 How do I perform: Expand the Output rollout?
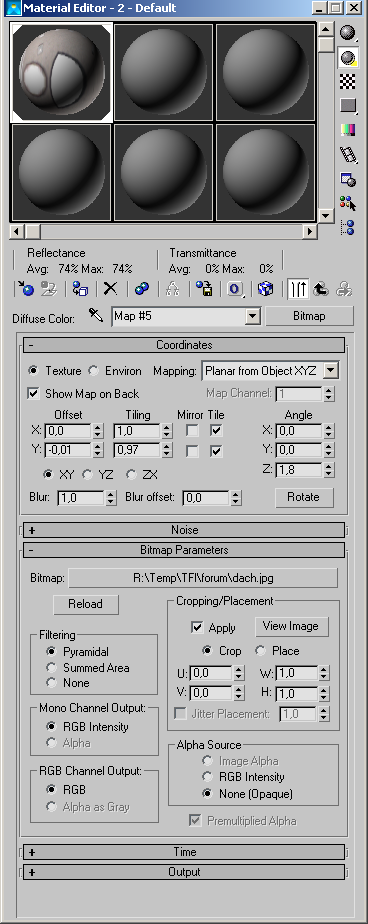183,872
